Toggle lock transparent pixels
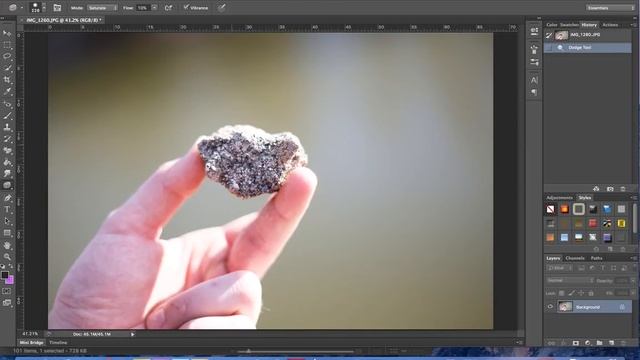 (x=562, y=293)
